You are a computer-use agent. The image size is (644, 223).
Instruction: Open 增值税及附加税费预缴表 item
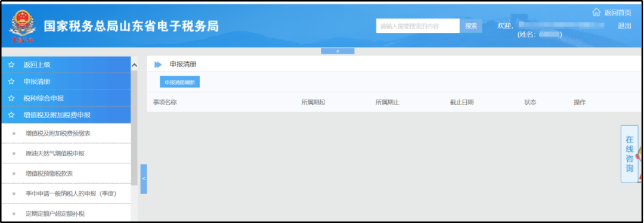[66, 134]
